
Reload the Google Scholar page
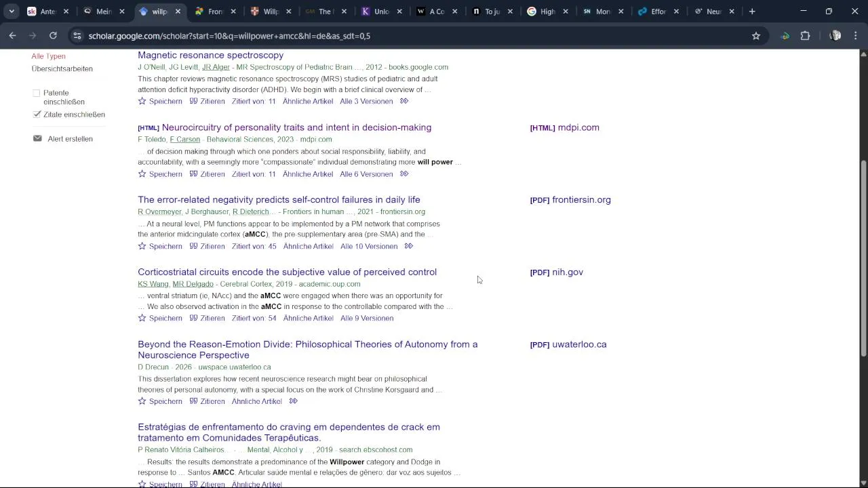(53, 36)
